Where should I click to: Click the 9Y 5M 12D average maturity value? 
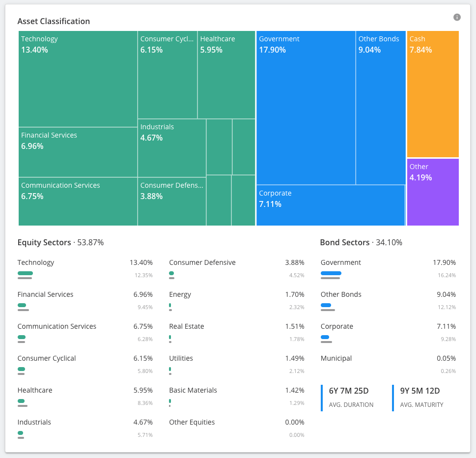pyautogui.click(x=420, y=391)
